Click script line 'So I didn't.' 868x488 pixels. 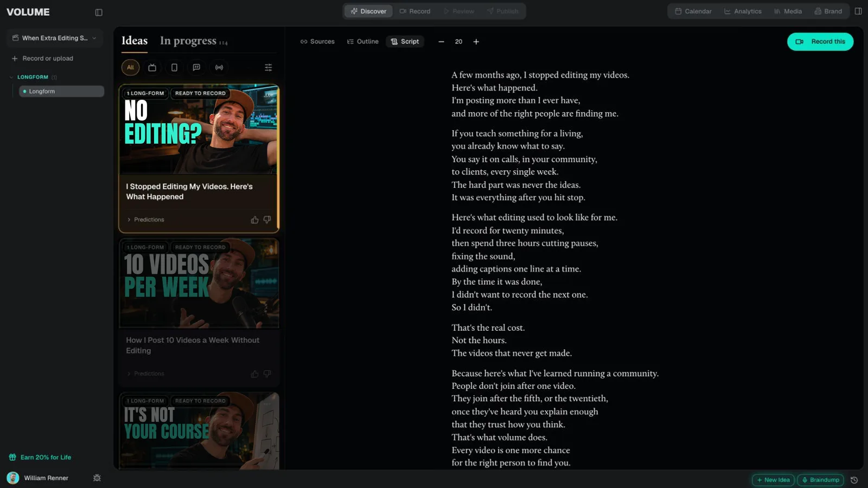click(472, 307)
